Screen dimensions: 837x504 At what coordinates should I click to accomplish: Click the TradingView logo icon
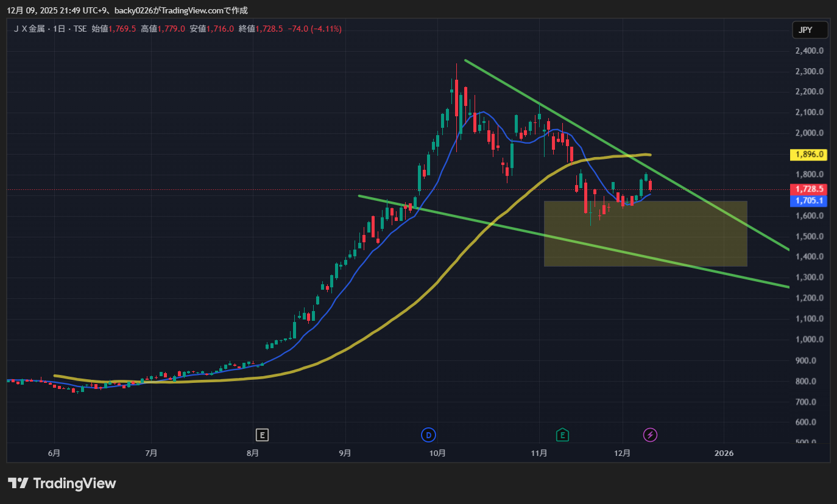[x=18, y=483]
